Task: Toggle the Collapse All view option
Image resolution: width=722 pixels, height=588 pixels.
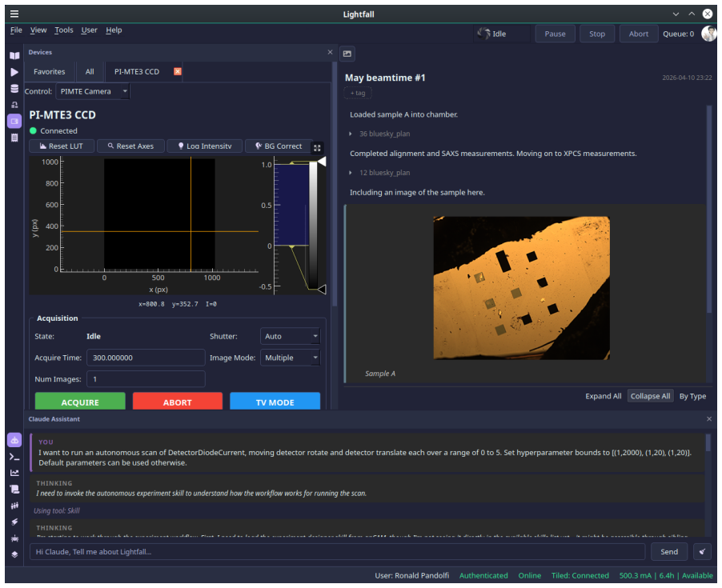Action: tap(650, 396)
